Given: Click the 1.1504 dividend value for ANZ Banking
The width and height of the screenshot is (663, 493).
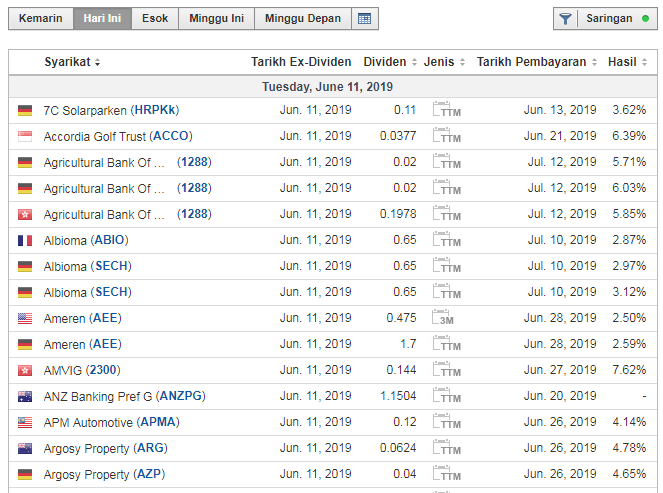Looking at the screenshot, I should point(398,396).
